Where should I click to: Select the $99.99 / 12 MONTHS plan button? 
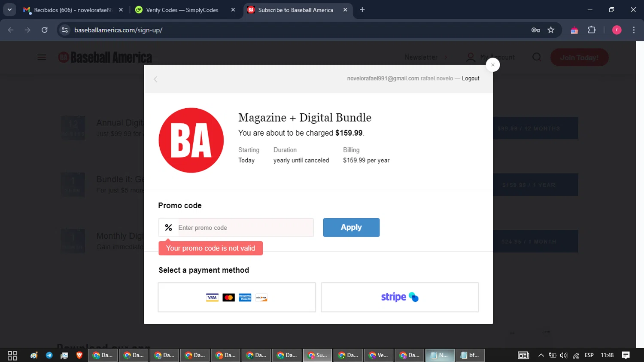click(535, 128)
